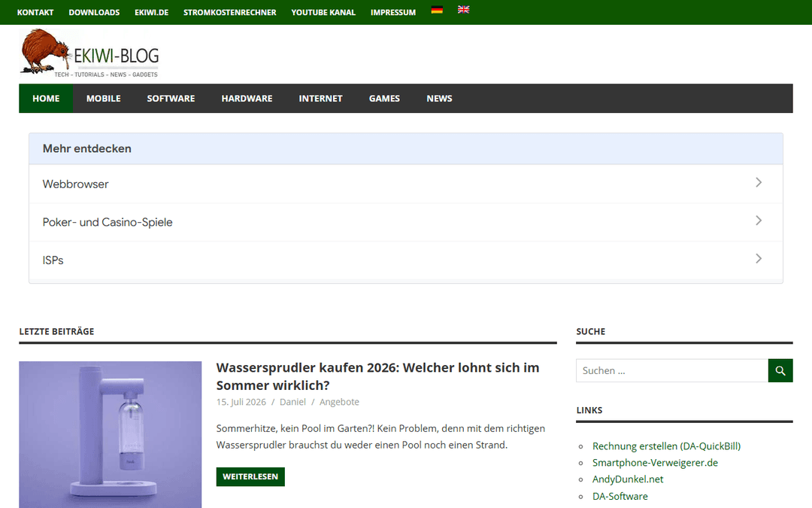The width and height of the screenshot is (812, 508).
Task: Open the Wassersprudler kaufen 2026 article title
Action: [x=377, y=376]
